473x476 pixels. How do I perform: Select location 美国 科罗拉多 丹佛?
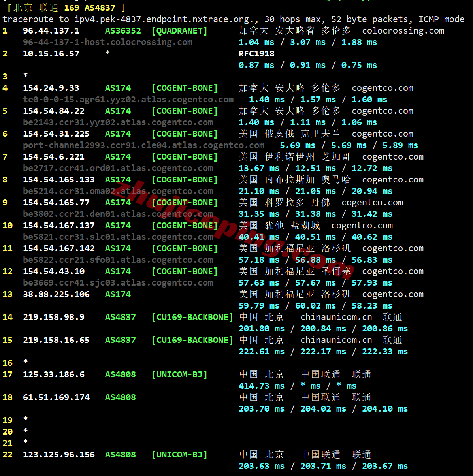[284, 203]
